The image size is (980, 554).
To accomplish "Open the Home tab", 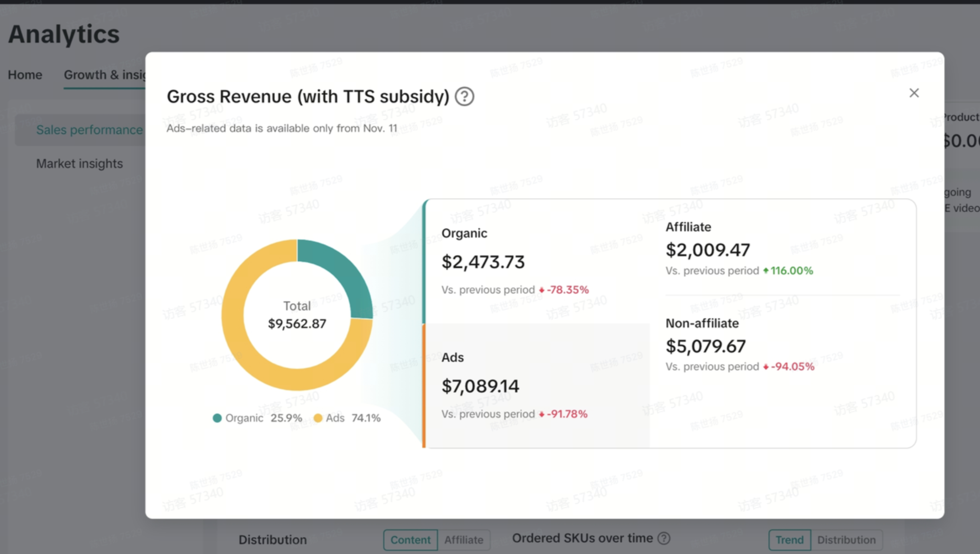I will (25, 75).
